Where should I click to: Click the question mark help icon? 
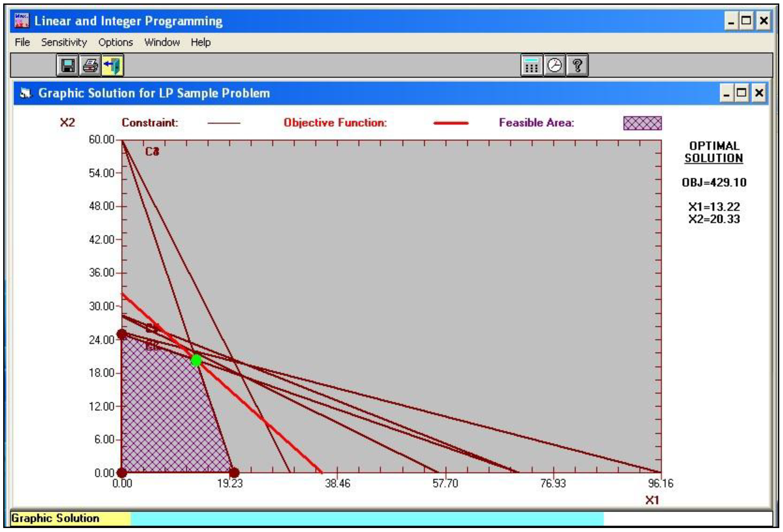[577, 65]
